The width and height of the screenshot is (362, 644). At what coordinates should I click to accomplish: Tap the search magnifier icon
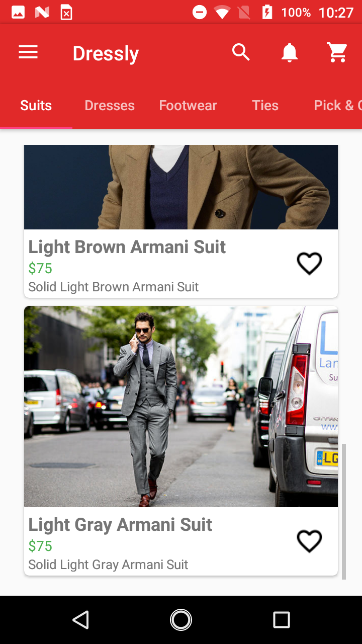point(241,52)
